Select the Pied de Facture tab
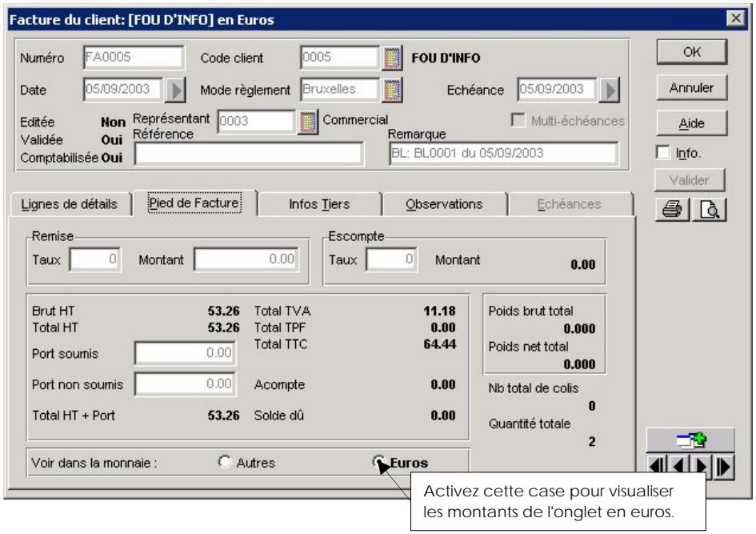 click(194, 203)
